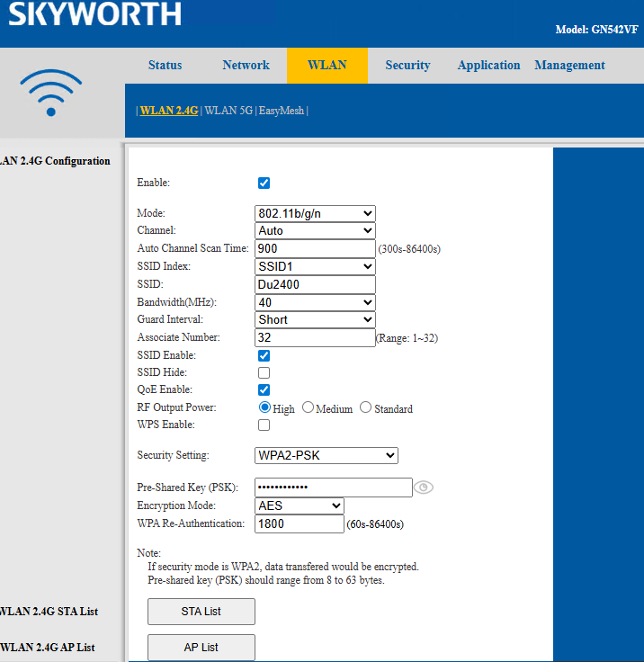Open the SSID Index dropdown
This screenshot has height=662, width=644.
[x=315, y=266]
